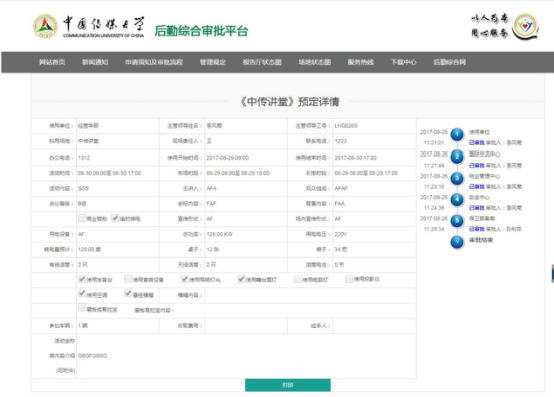
Task: Toggle the 使用投影仪 checkbox
Action: pyautogui.click(x=349, y=279)
